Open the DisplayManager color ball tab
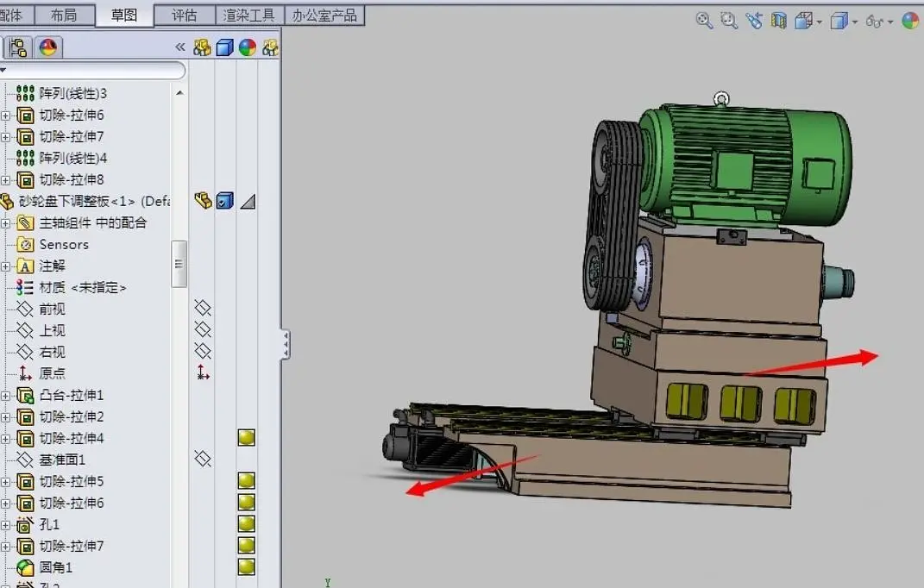This screenshot has width=924, height=588. [x=47, y=47]
